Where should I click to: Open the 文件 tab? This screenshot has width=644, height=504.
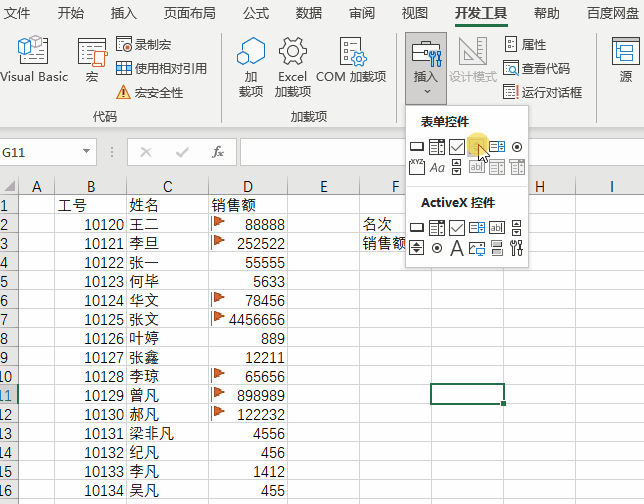click(x=17, y=13)
